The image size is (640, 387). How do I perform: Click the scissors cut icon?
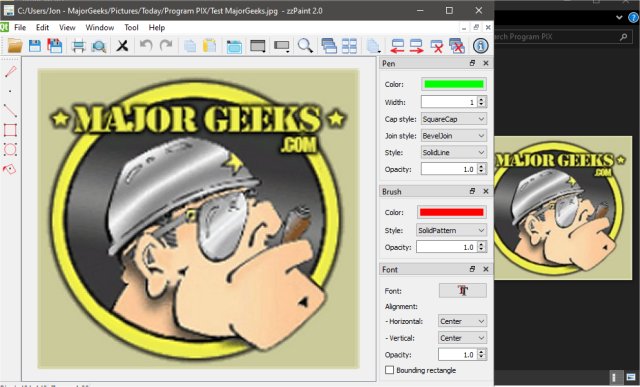[x=122, y=46]
